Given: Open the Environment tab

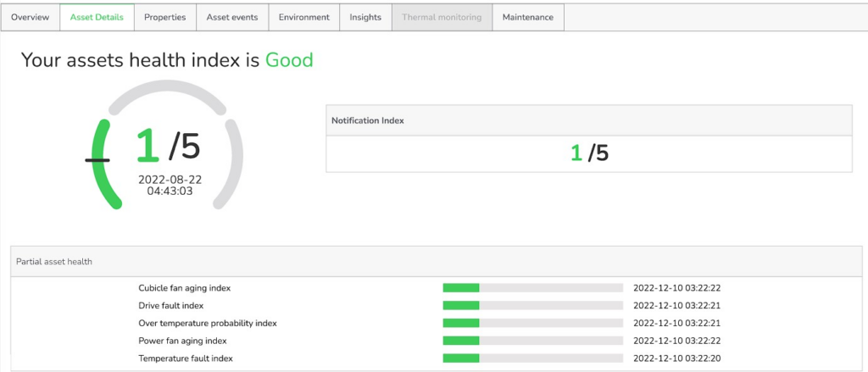Looking at the screenshot, I should (x=303, y=17).
